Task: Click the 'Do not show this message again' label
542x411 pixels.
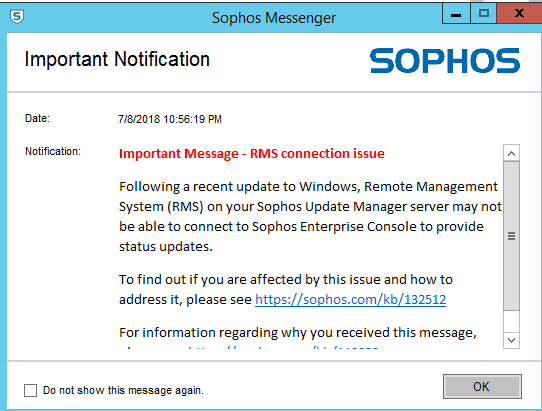Action: [x=123, y=390]
